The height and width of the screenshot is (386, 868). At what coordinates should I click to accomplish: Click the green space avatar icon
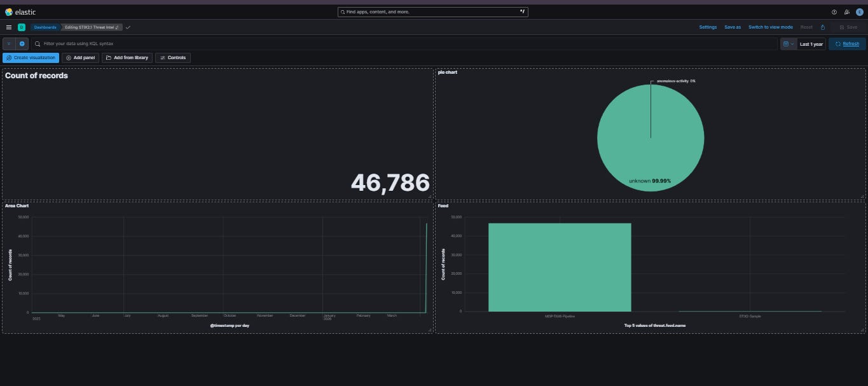(x=22, y=27)
